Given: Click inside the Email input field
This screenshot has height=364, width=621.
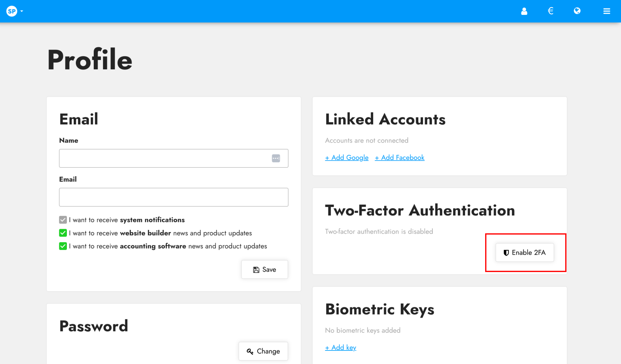Looking at the screenshot, I should (173, 197).
